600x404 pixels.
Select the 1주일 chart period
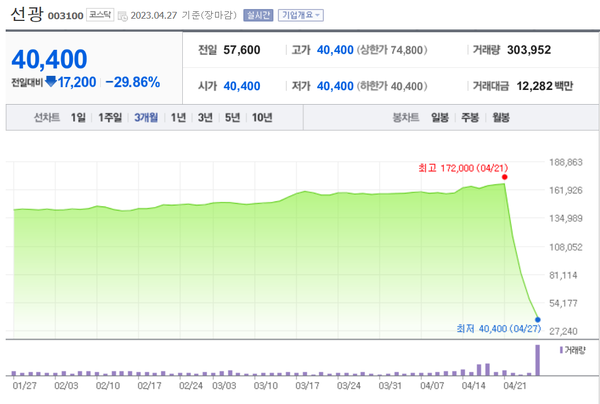tap(110, 118)
